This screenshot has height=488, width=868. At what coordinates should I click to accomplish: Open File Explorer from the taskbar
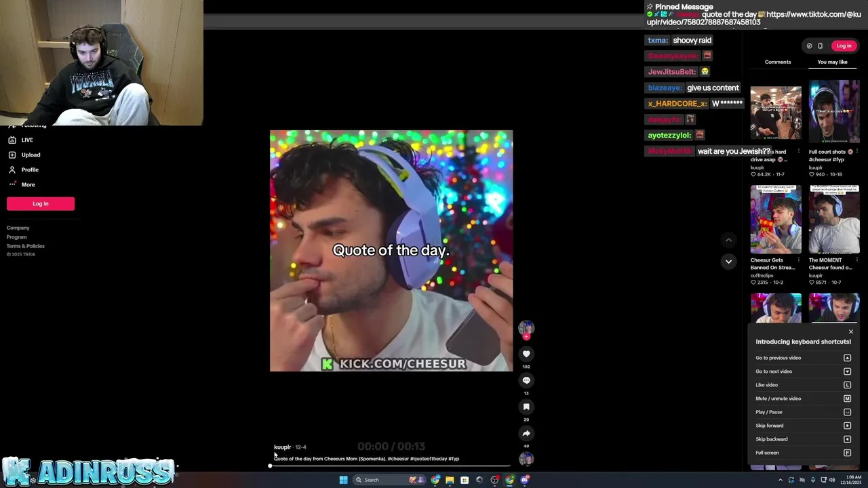[450, 480]
